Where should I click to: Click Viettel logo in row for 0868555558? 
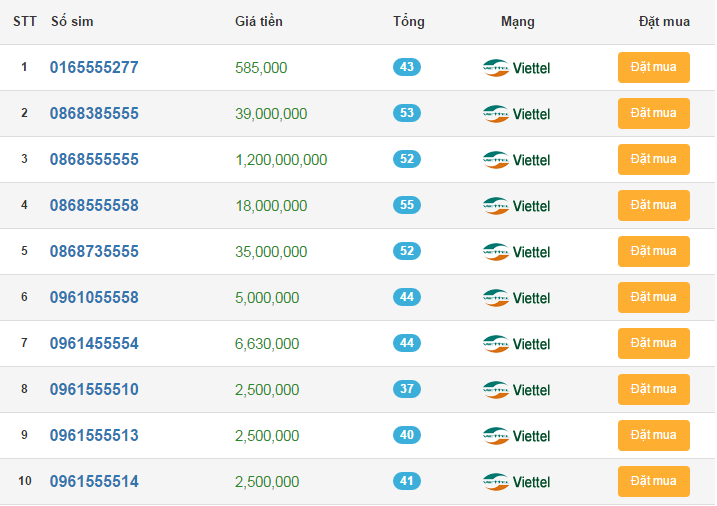[x=516, y=206]
